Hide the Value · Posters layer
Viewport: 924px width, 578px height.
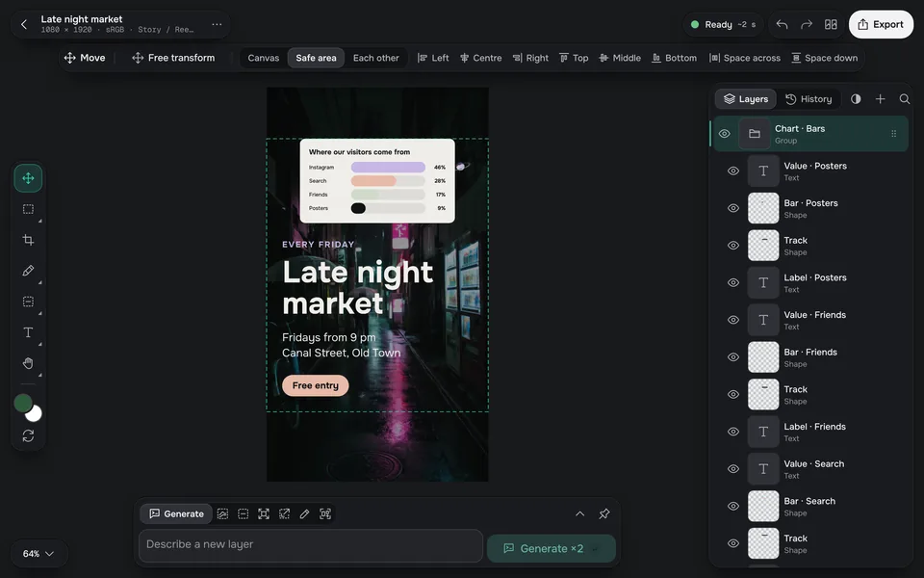tap(733, 171)
